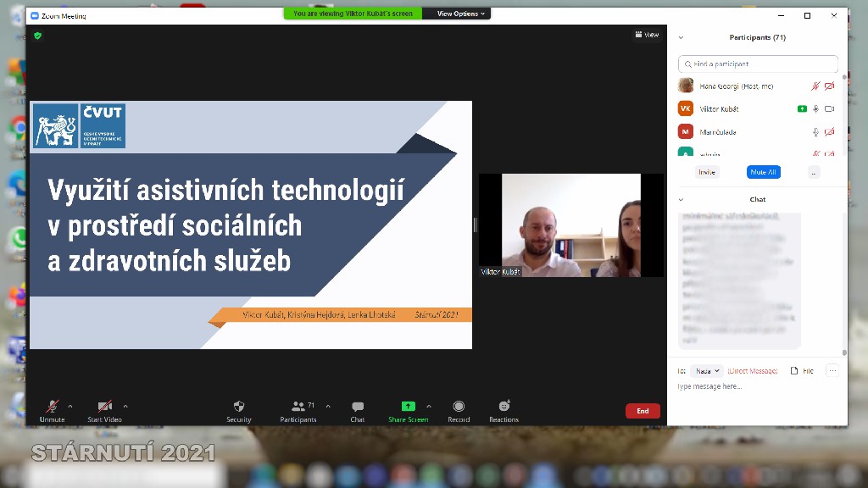This screenshot has width=868, height=488.
Task: Click the Find a participant search field
Action: pos(759,64)
